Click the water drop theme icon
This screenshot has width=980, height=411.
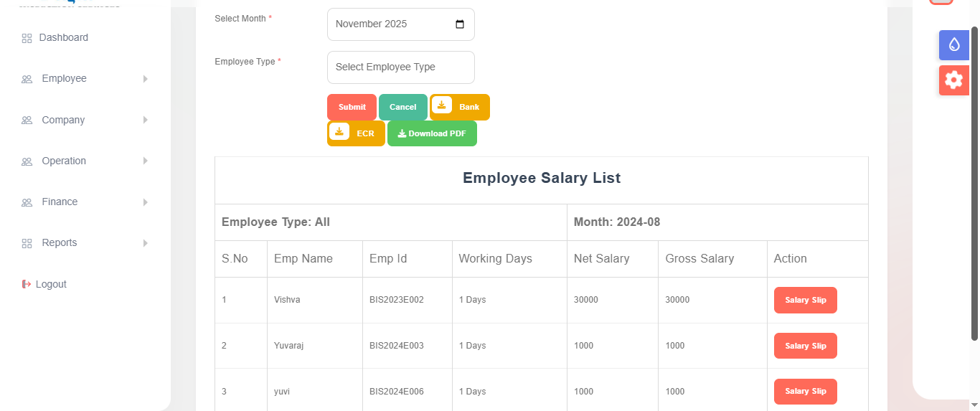[x=953, y=44]
